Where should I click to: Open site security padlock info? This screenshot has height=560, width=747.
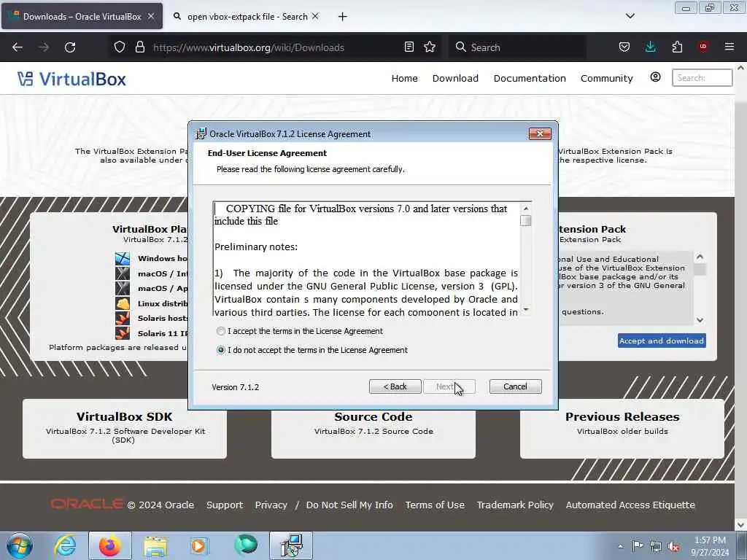coord(139,47)
